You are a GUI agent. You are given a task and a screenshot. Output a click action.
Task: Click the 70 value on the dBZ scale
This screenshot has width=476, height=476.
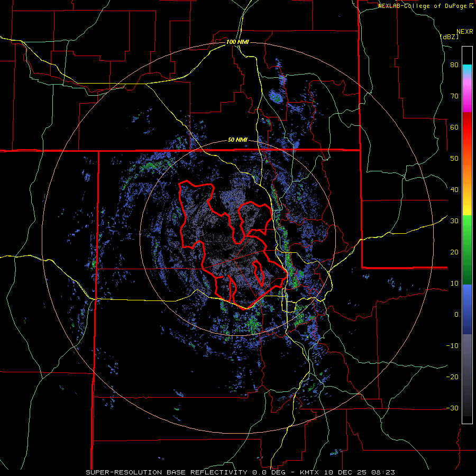(454, 96)
